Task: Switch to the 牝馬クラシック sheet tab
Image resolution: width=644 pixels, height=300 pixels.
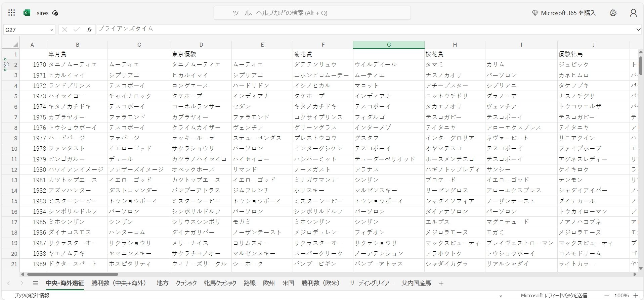Action: (x=220, y=283)
